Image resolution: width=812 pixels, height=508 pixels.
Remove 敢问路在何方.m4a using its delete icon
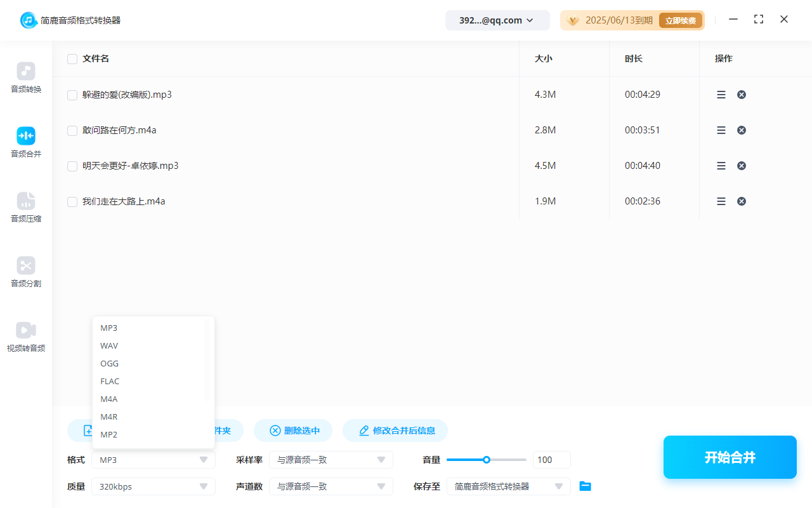(741, 130)
